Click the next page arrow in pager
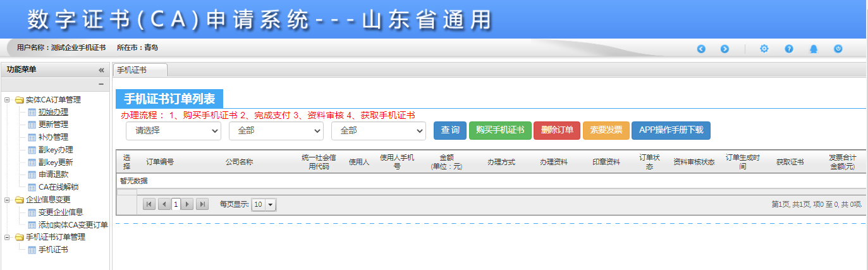868x270 pixels. click(188, 204)
